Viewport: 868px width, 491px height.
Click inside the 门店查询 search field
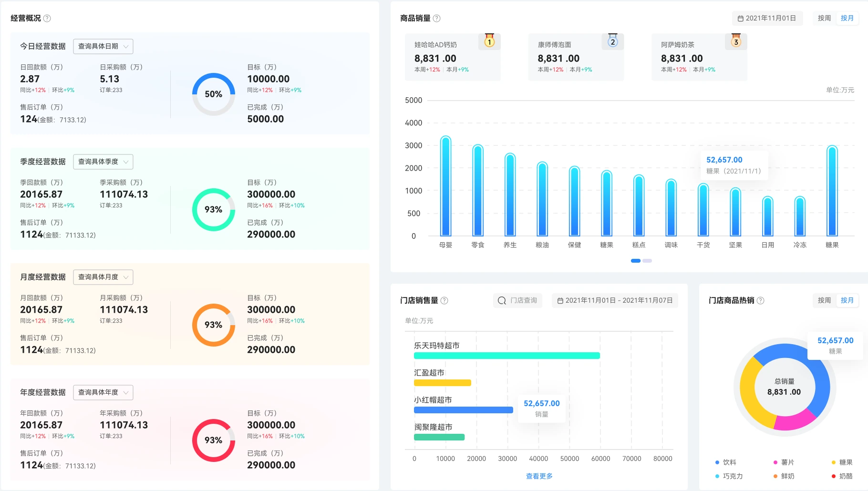(x=517, y=300)
